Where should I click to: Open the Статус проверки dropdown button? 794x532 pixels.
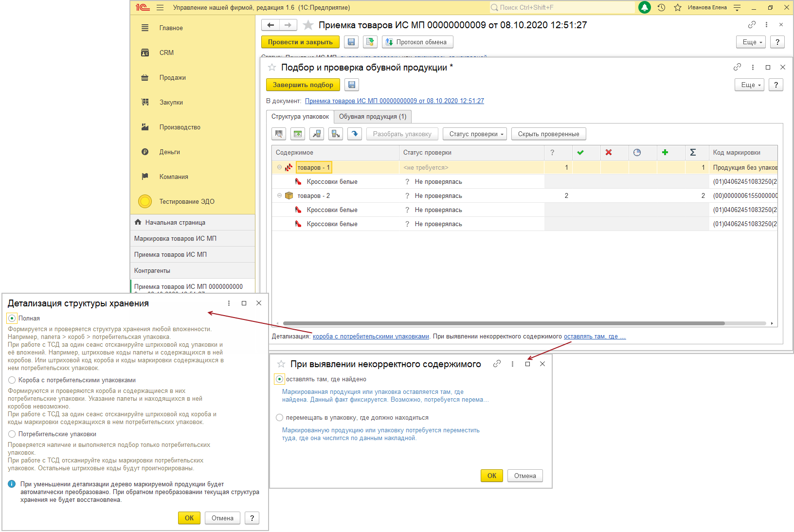pos(475,134)
